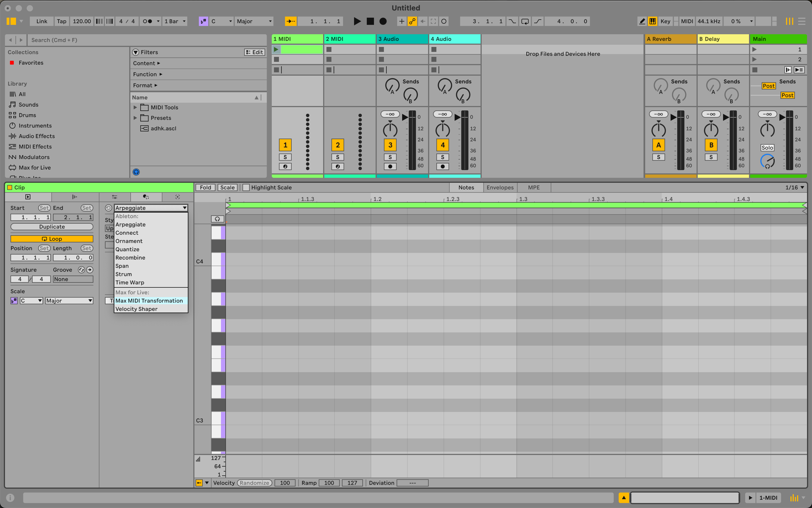
Task: Open the 1/16 grid dropdown
Action: point(795,187)
